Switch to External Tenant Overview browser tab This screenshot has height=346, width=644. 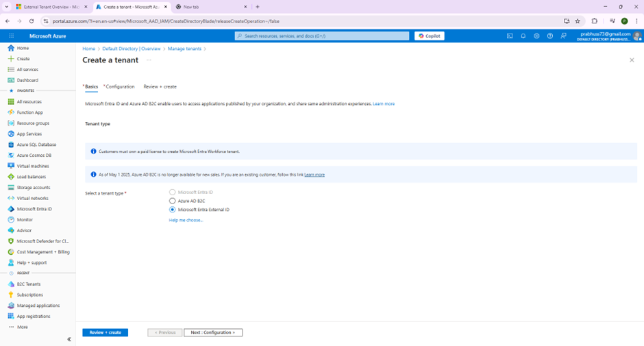pos(51,7)
